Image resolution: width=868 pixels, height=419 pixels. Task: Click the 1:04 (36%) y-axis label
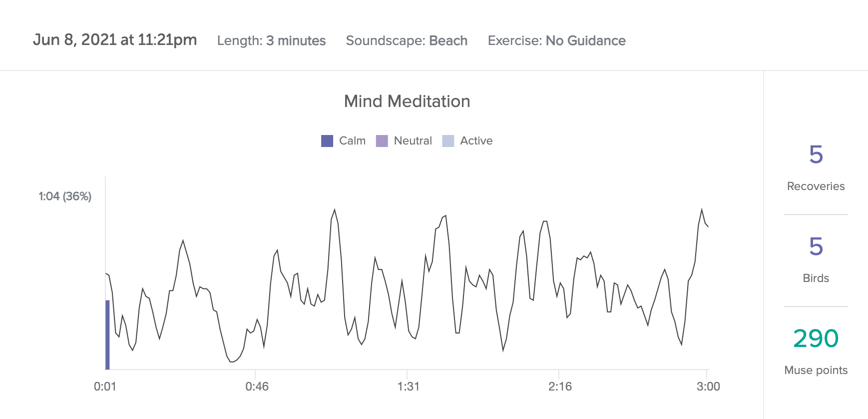click(x=65, y=196)
